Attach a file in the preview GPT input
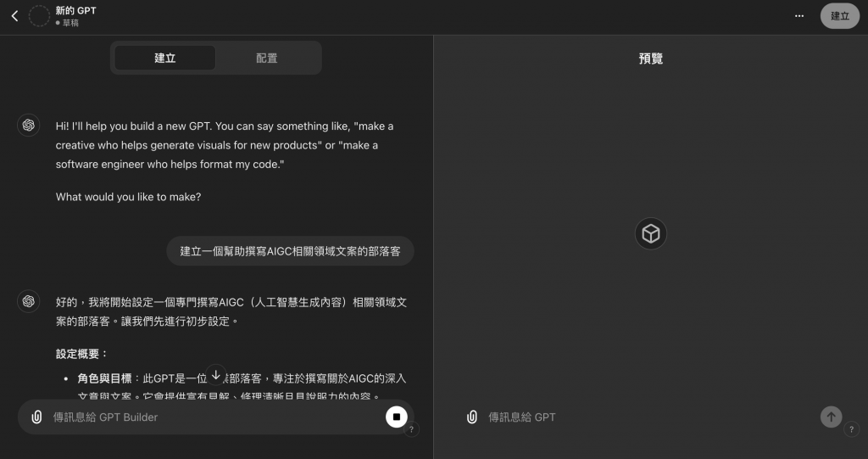 click(471, 417)
